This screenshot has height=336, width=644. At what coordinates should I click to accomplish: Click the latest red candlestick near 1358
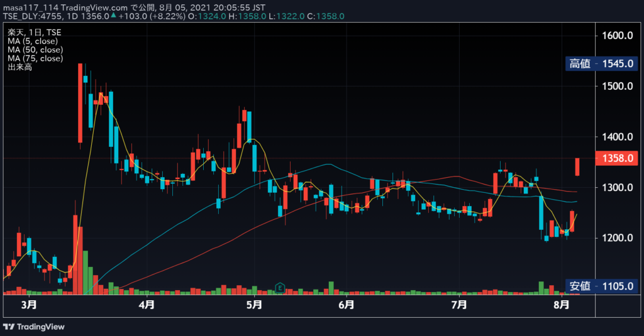pos(577,166)
